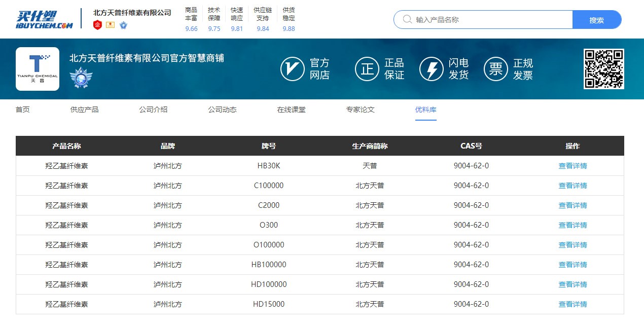Screen dimensions: 644x328
Task: Open the 公司动态 tab
Action: [223, 110]
